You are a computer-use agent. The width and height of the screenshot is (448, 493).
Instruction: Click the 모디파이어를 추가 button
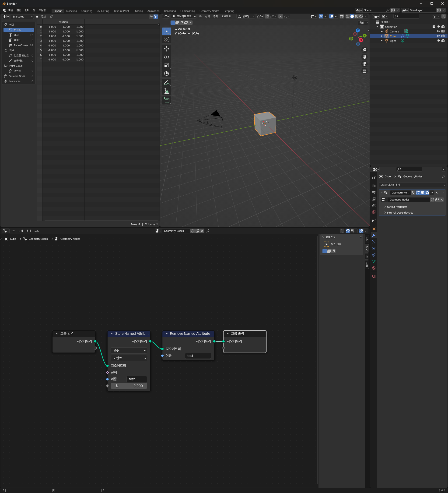click(x=412, y=185)
